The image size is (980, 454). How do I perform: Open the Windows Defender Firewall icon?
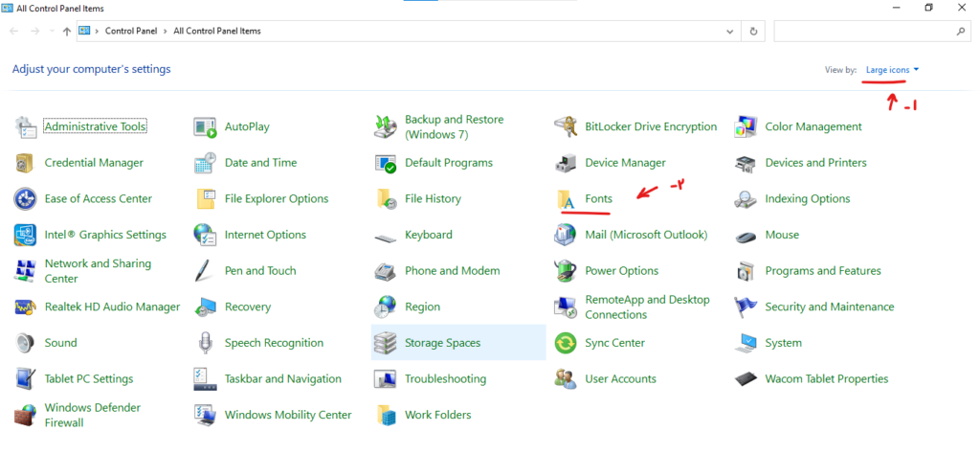(x=26, y=416)
